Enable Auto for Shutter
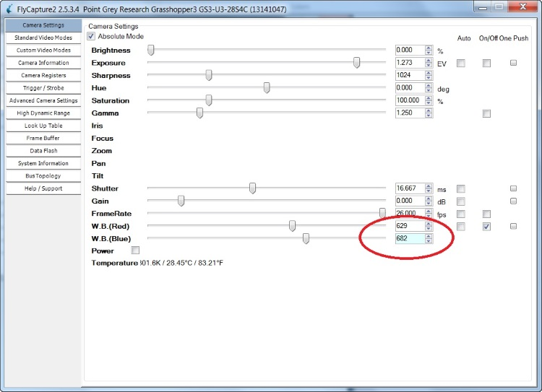The height and width of the screenshot is (392, 542). click(x=461, y=188)
